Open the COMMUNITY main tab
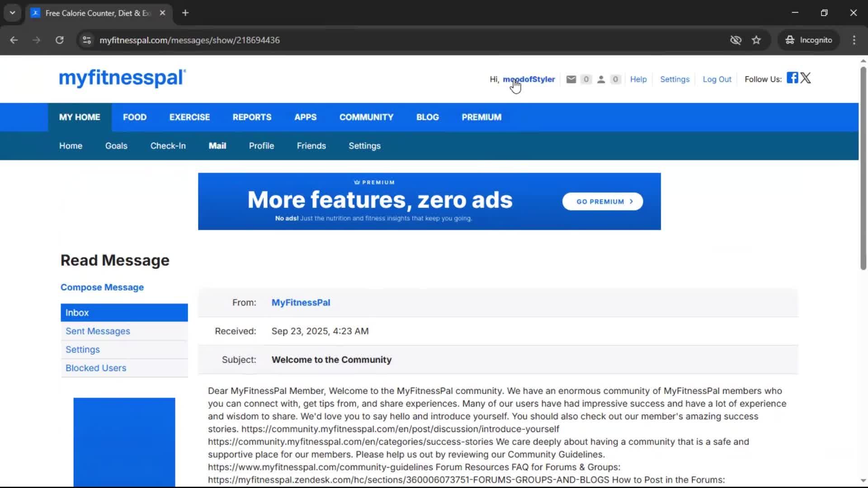 (x=366, y=117)
